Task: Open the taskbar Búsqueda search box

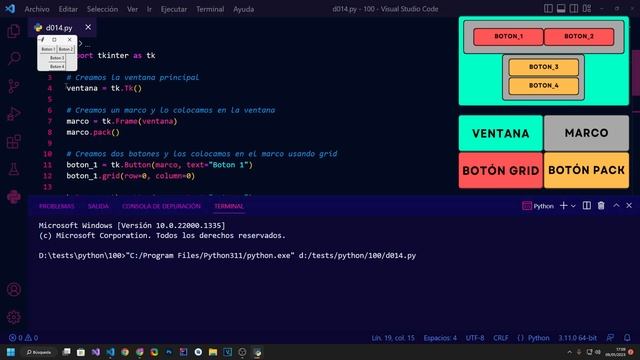Action: (x=39, y=352)
